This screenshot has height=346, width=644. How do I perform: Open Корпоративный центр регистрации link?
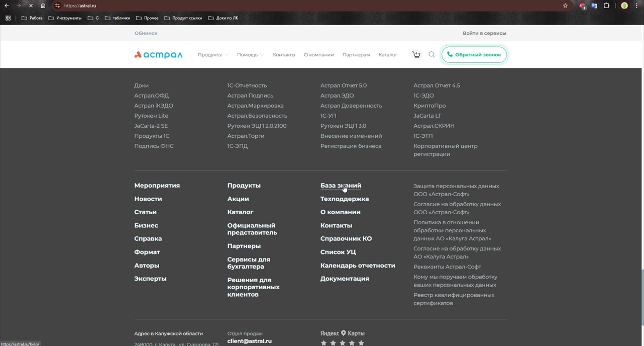pyautogui.click(x=446, y=150)
